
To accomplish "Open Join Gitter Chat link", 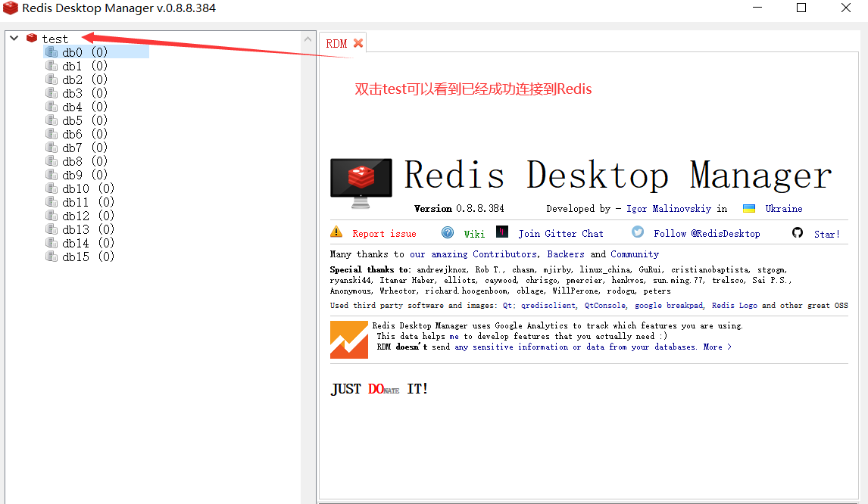I will pyautogui.click(x=560, y=234).
